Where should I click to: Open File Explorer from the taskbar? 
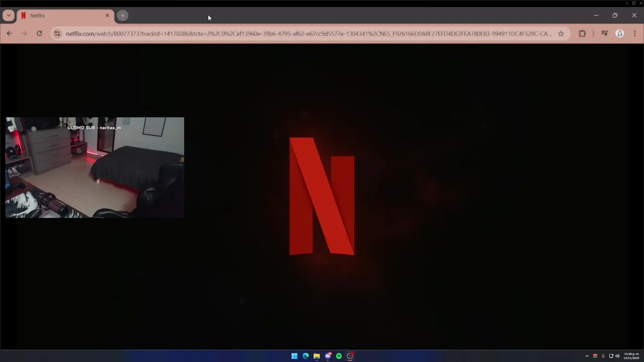click(316, 356)
